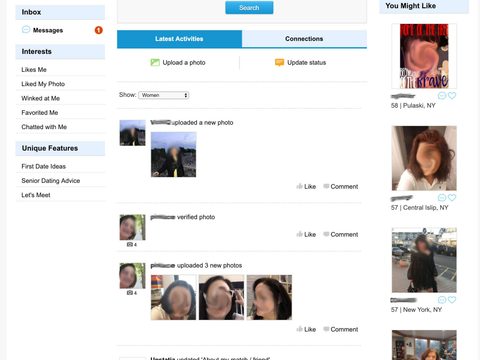Open Messages in the Inbox

pyautogui.click(x=48, y=30)
